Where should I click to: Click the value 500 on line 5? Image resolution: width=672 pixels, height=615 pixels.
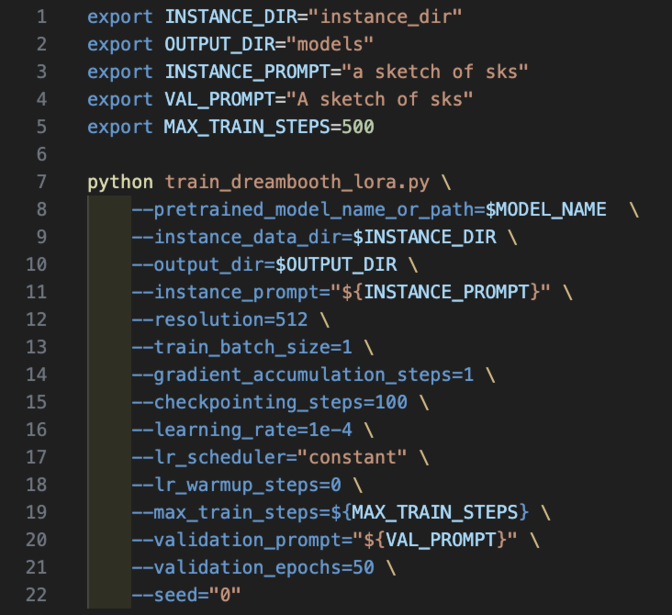[x=358, y=127]
